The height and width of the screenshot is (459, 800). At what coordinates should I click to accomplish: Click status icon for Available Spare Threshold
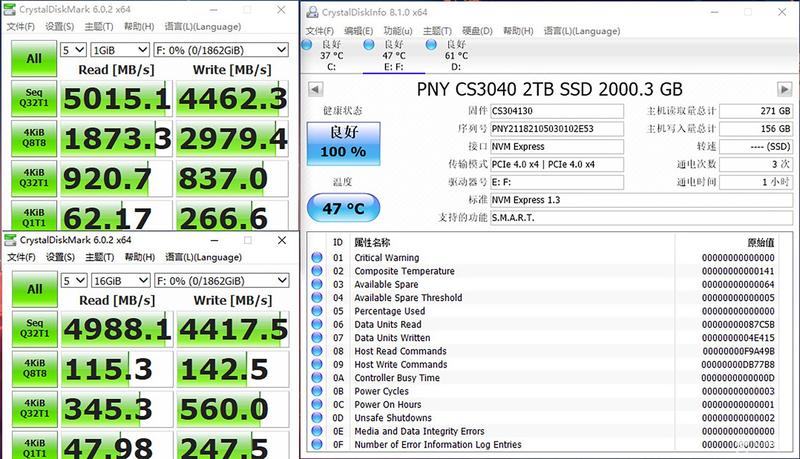317,297
